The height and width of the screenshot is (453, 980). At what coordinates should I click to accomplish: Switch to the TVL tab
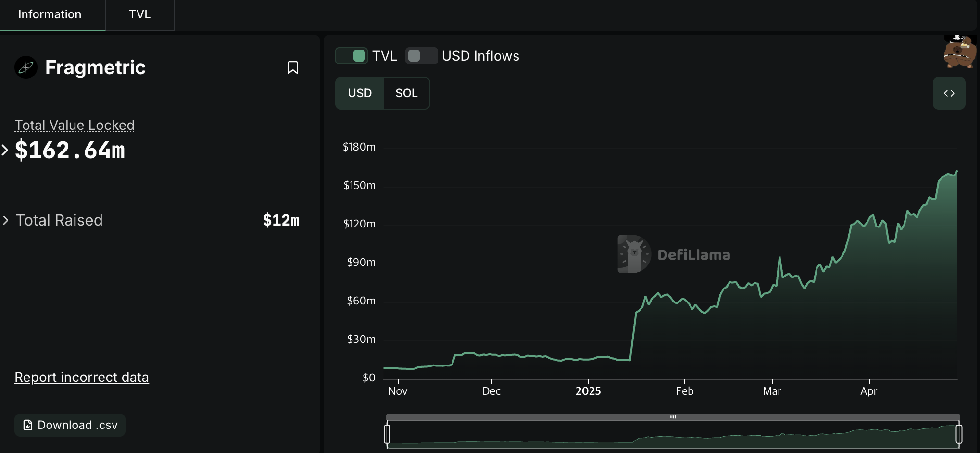(x=140, y=14)
